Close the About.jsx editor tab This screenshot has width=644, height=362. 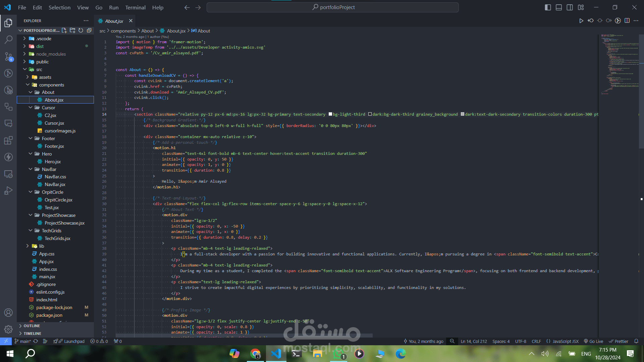(131, 21)
